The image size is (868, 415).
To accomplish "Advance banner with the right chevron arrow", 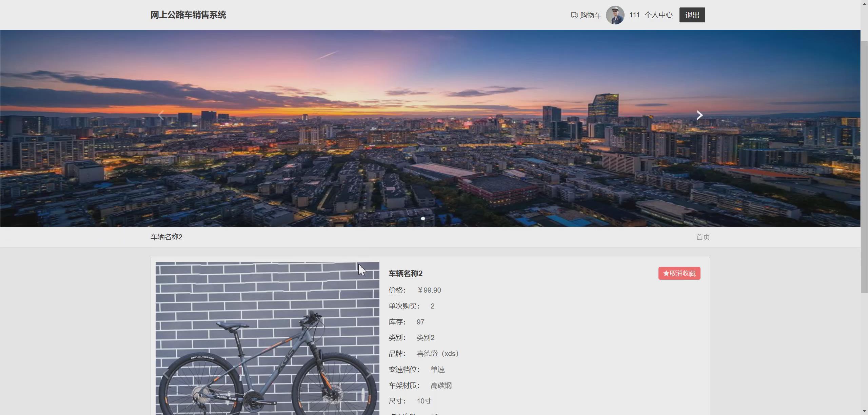I will tap(699, 115).
